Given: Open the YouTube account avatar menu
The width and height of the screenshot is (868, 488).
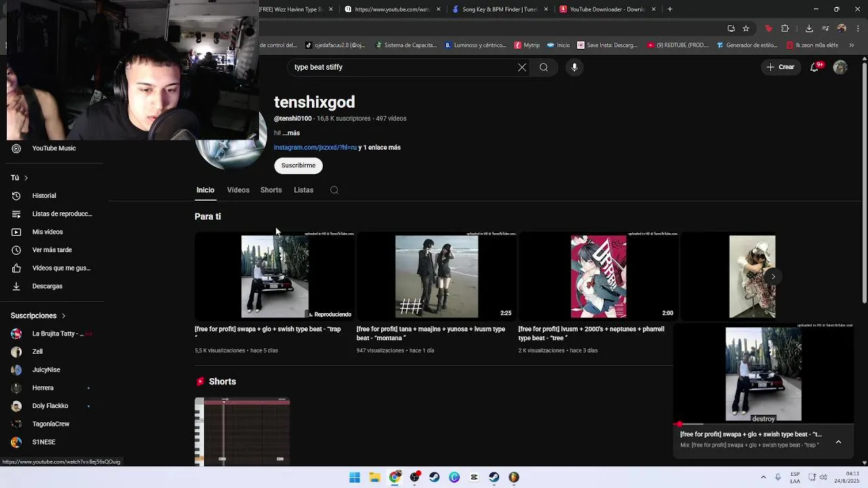Looking at the screenshot, I should pyautogui.click(x=840, y=67).
